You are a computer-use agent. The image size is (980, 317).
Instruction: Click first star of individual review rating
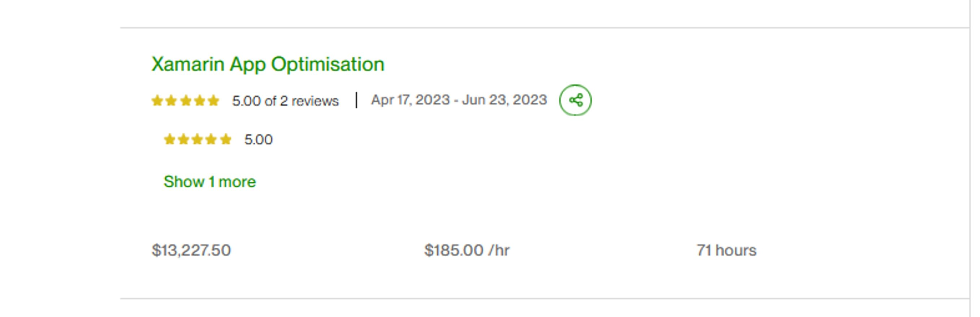[x=169, y=139]
